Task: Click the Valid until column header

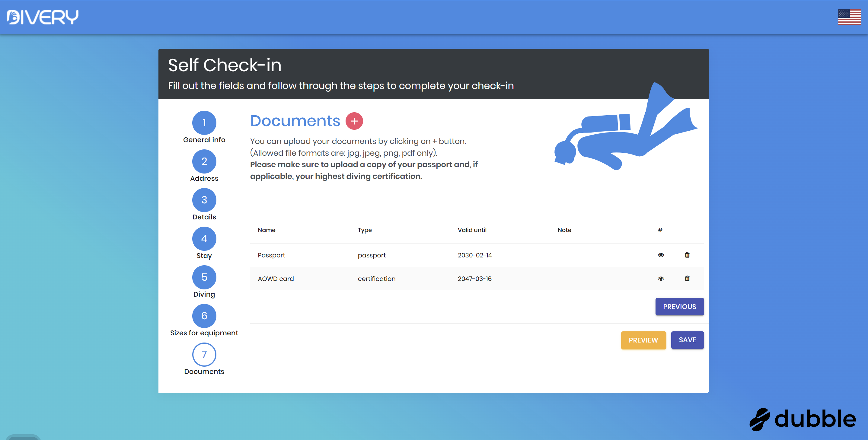Action: (472, 230)
